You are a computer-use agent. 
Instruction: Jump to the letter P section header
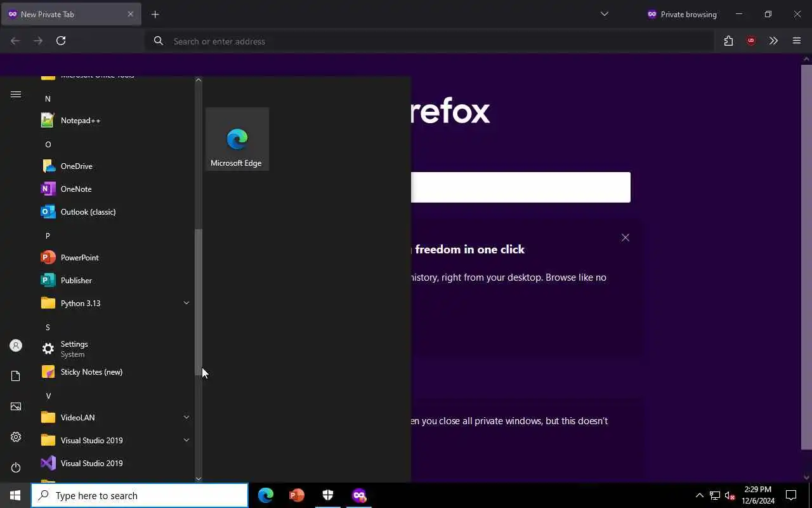tap(48, 236)
